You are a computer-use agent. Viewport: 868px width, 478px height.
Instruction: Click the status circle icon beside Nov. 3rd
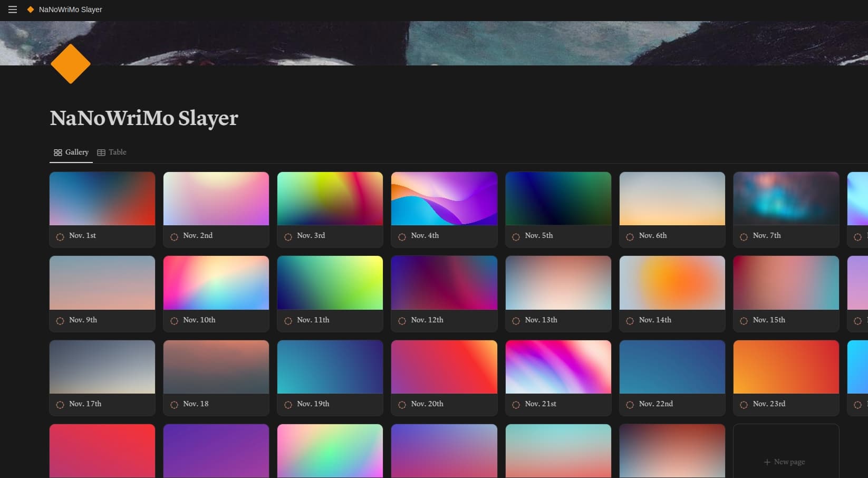(288, 237)
